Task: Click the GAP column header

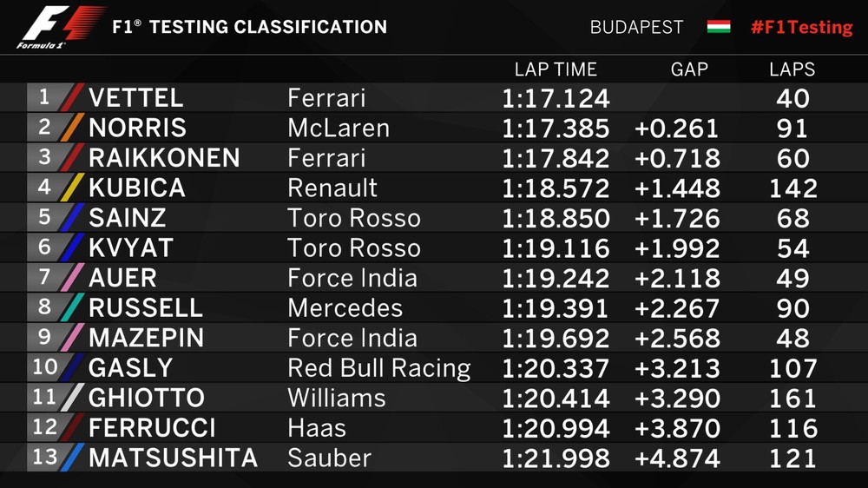Action: click(689, 69)
